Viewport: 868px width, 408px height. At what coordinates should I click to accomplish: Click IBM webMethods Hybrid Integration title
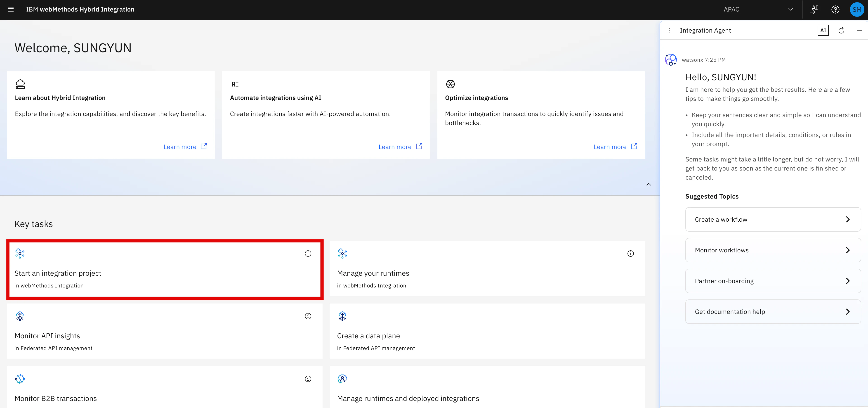[x=80, y=9]
